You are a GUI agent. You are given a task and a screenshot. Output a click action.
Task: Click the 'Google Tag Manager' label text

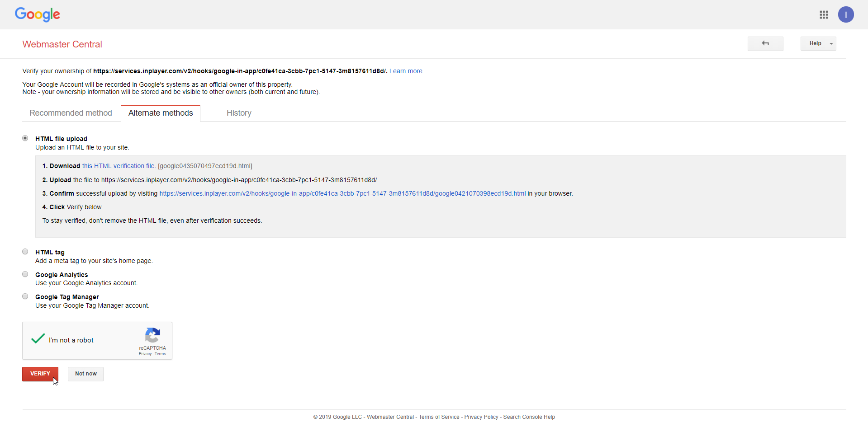point(67,297)
